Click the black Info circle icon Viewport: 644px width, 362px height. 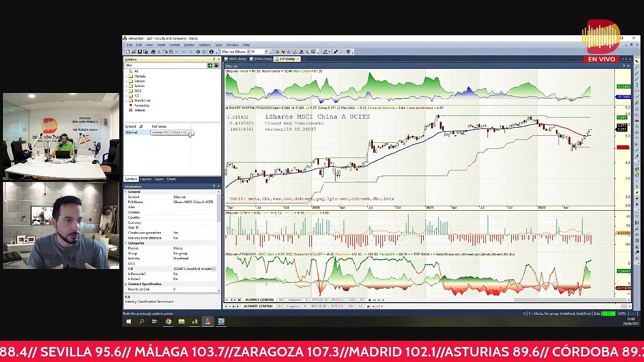click(x=211, y=52)
